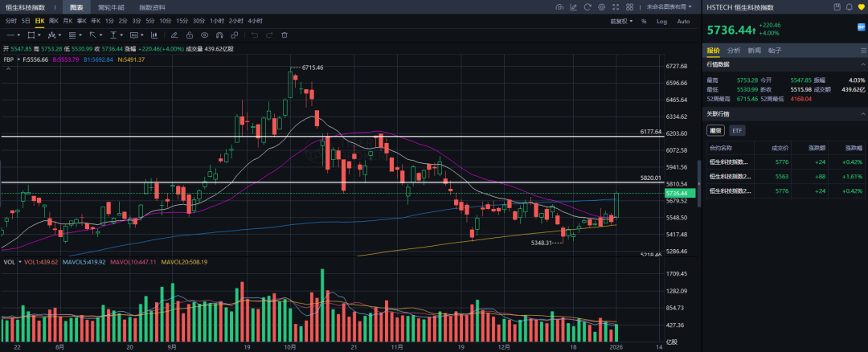Click the yellow heart favorite icon

pos(861,7)
